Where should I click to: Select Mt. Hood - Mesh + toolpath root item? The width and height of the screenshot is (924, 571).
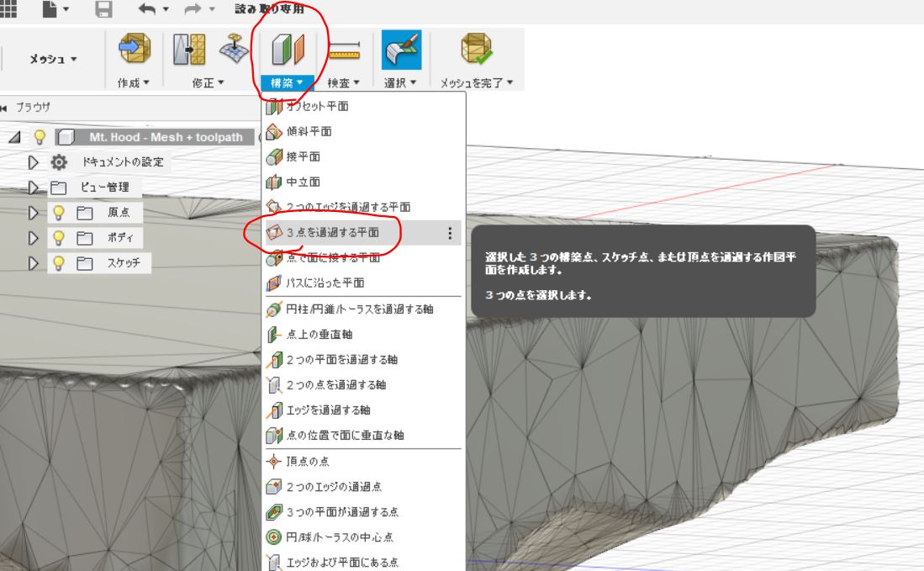[166, 137]
